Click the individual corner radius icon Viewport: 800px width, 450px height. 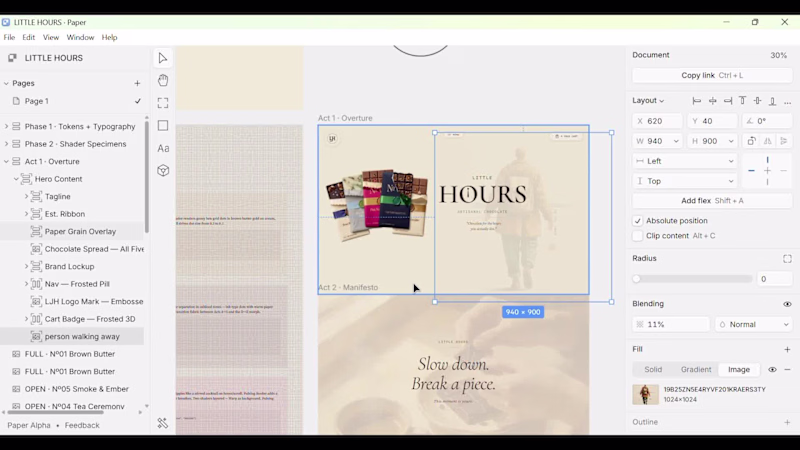click(787, 259)
